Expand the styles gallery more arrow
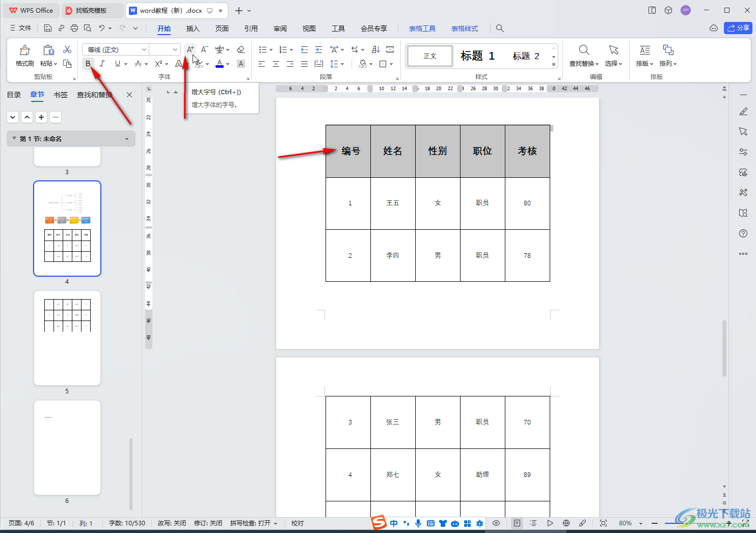 point(554,65)
